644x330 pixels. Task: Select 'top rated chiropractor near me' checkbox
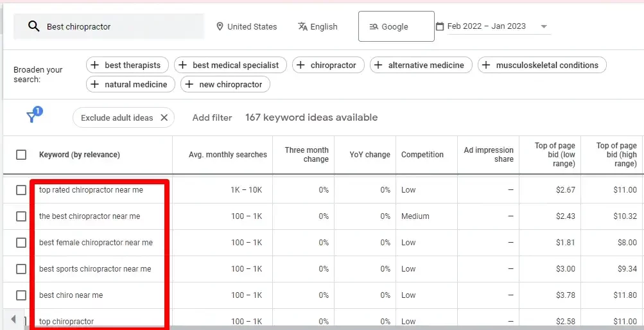(21, 190)
